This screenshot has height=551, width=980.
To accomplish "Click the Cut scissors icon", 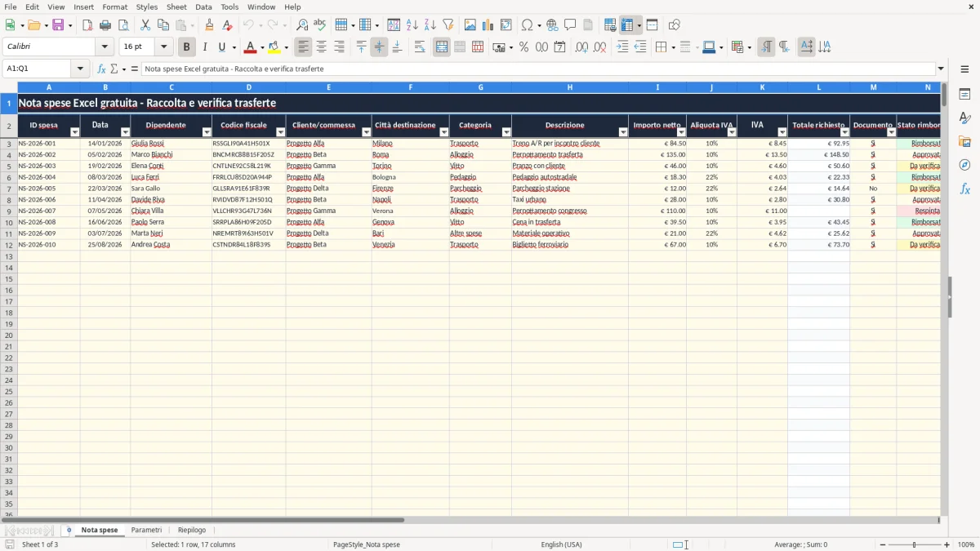I will 145,25.
